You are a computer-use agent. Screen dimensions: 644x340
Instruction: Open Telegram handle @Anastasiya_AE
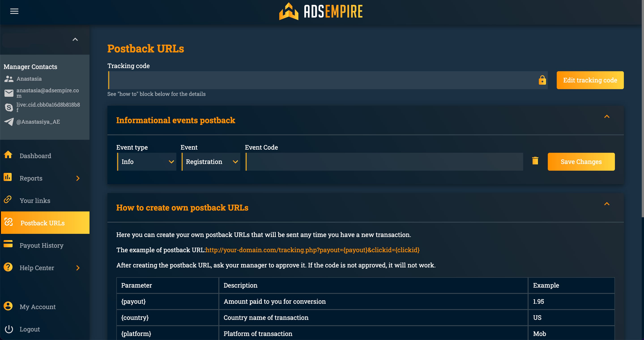click(x=38, y=122)
